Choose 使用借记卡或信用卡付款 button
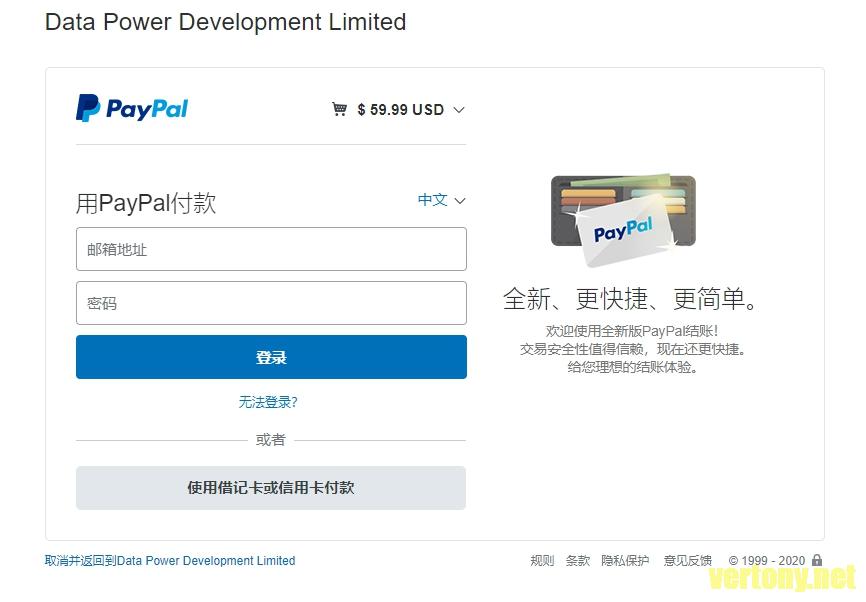The height and width of the screenshot is (602, 866). [x=271, y=488]
